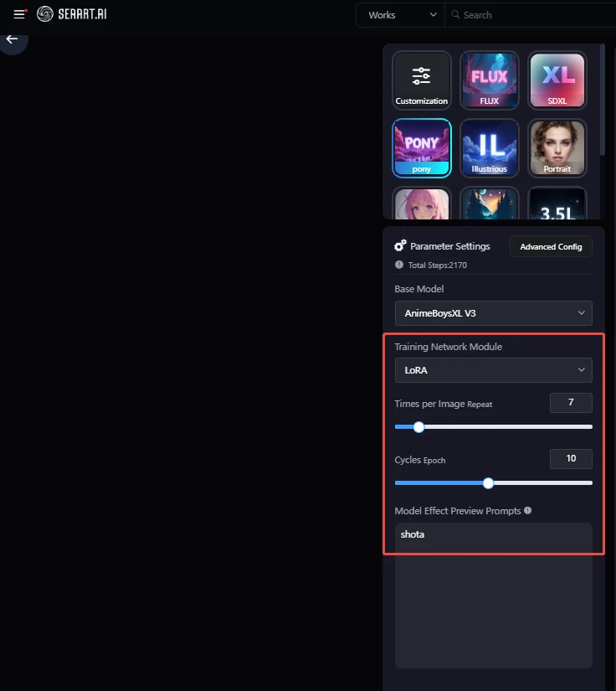Click the Total Steps info icon

click(x=399, y=265)
